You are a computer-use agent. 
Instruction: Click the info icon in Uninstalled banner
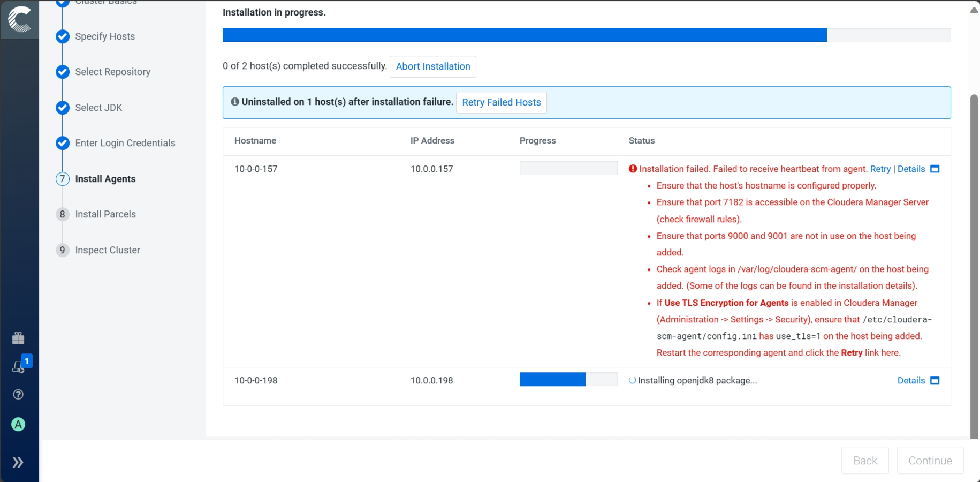pyautogui.click(x=235, y=102)
